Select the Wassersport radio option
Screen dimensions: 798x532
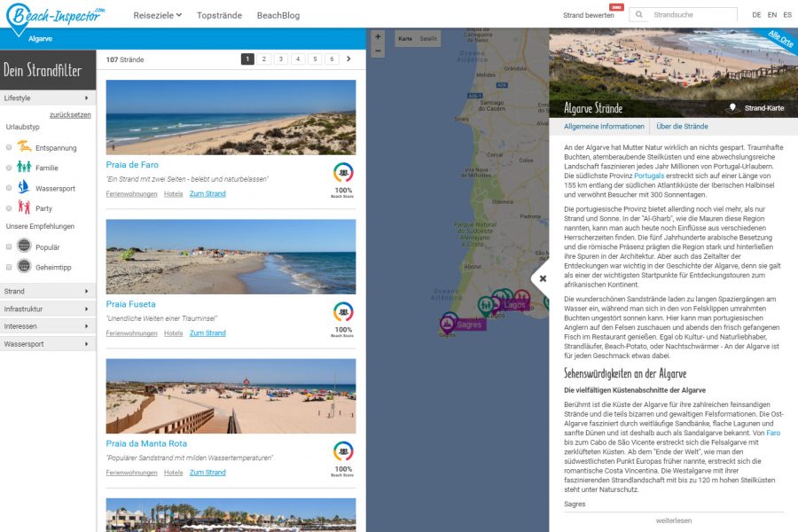tap(9, 188)
